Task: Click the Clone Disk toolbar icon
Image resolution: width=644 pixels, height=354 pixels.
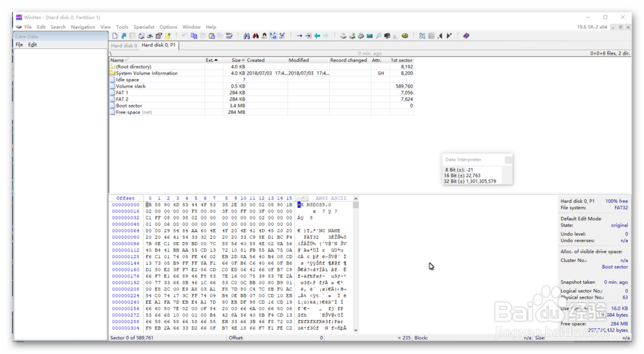Action: pos(343,36)
